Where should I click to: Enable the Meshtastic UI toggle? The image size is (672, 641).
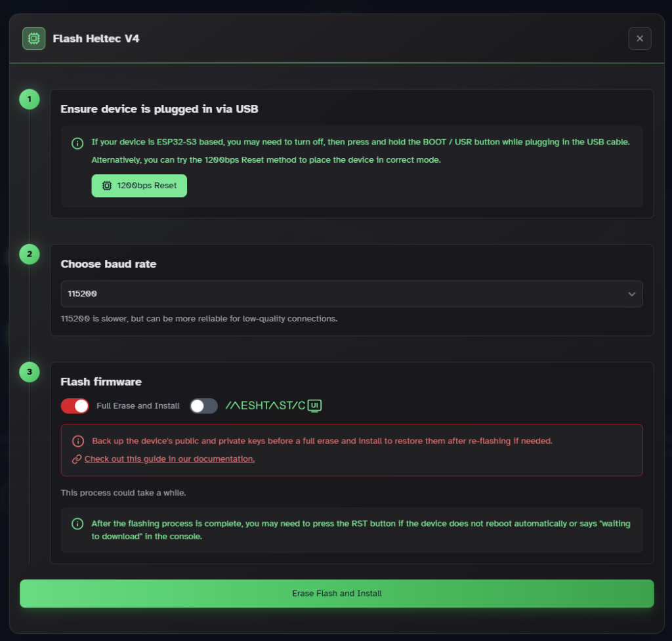[203, 406]
